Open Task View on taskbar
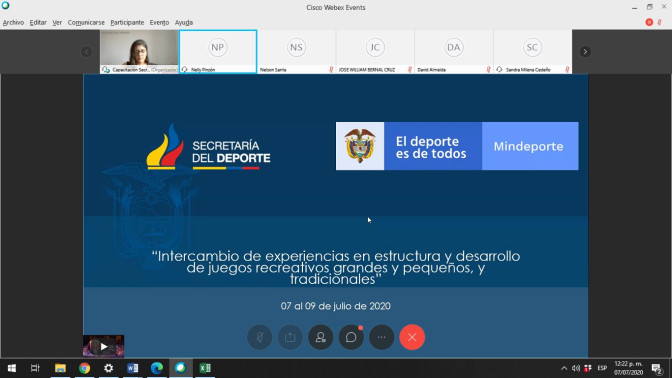672x378 pixels. tap(35, 368)
